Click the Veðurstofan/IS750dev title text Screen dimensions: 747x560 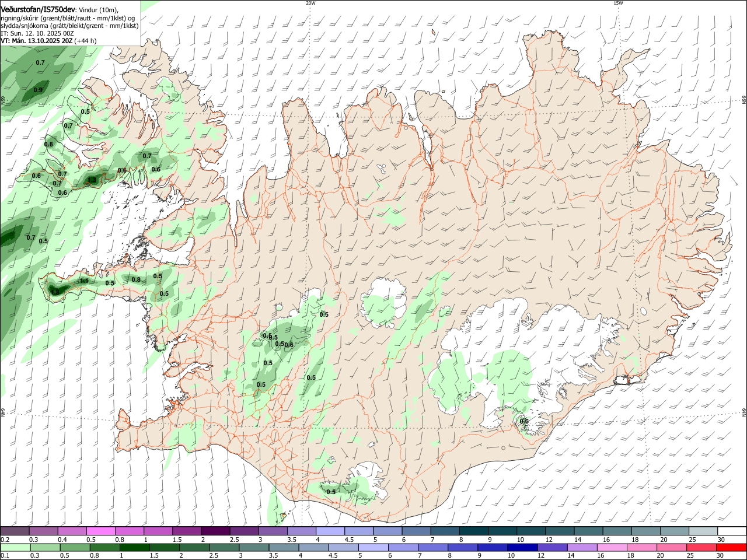(38, 9)
